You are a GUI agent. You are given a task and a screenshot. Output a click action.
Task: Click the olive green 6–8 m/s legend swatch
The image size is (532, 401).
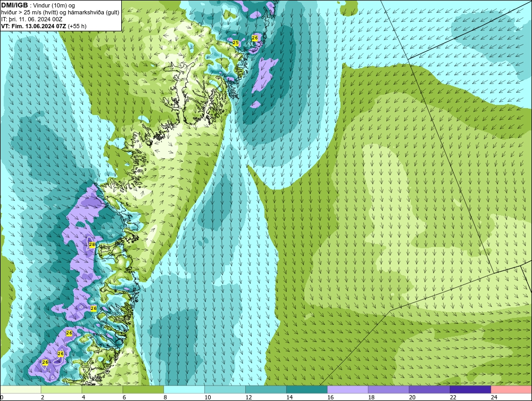tap(143, 389)
